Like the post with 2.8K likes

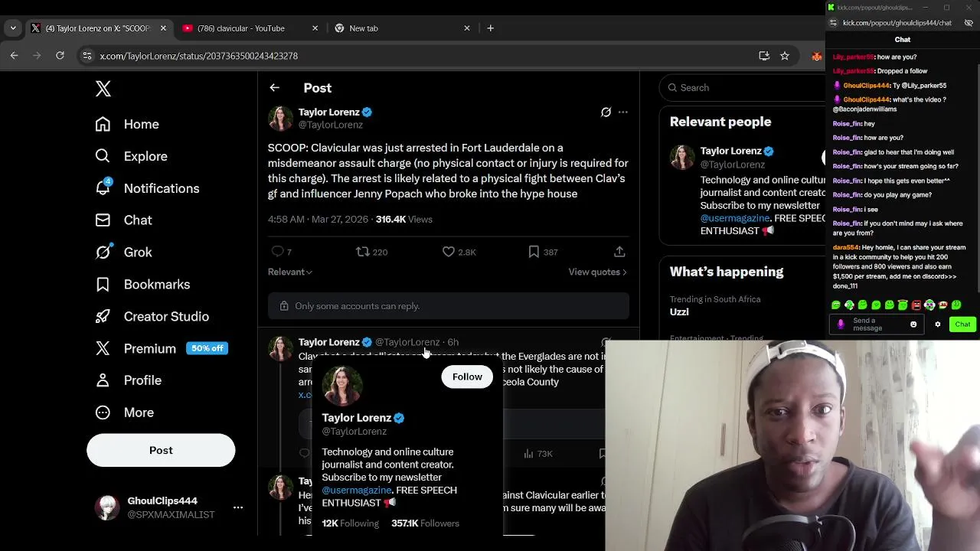[449, 252]
